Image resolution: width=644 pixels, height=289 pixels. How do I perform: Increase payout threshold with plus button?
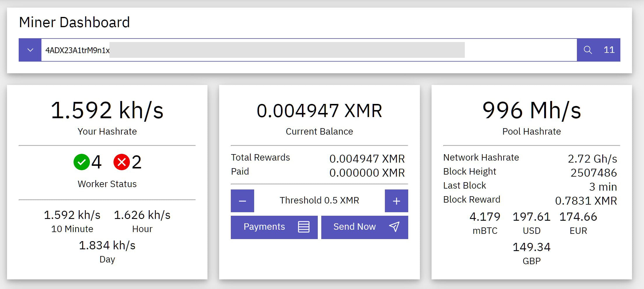396,201
